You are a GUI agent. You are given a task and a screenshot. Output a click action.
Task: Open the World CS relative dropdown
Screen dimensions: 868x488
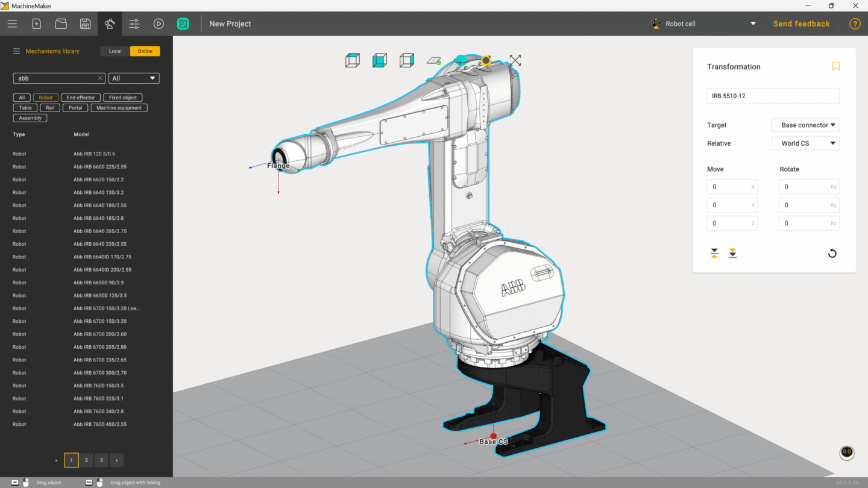tap(805, 143)
